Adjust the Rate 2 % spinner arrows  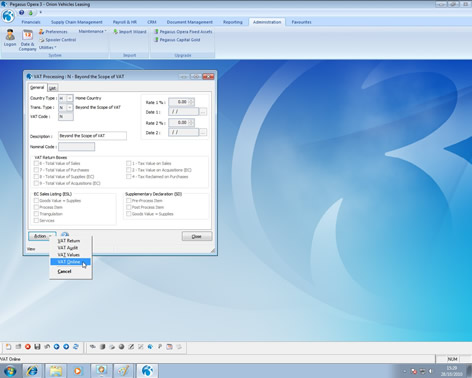pos(191,123)
